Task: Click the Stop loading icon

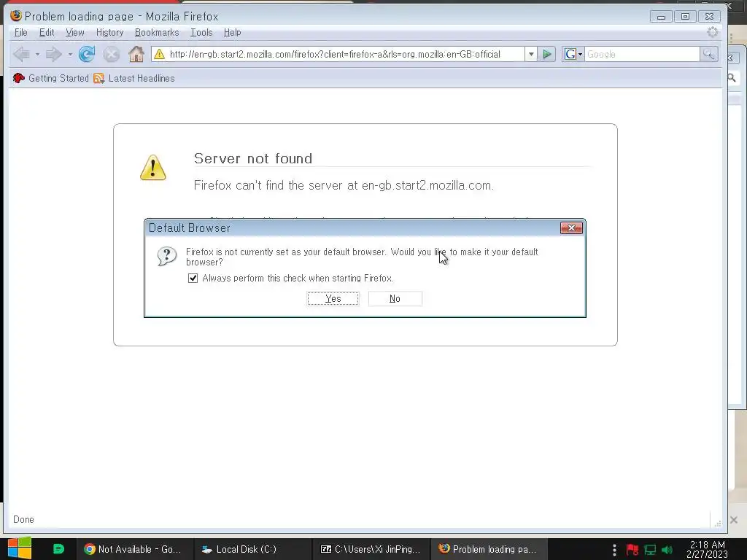Action: coord(112,54)
